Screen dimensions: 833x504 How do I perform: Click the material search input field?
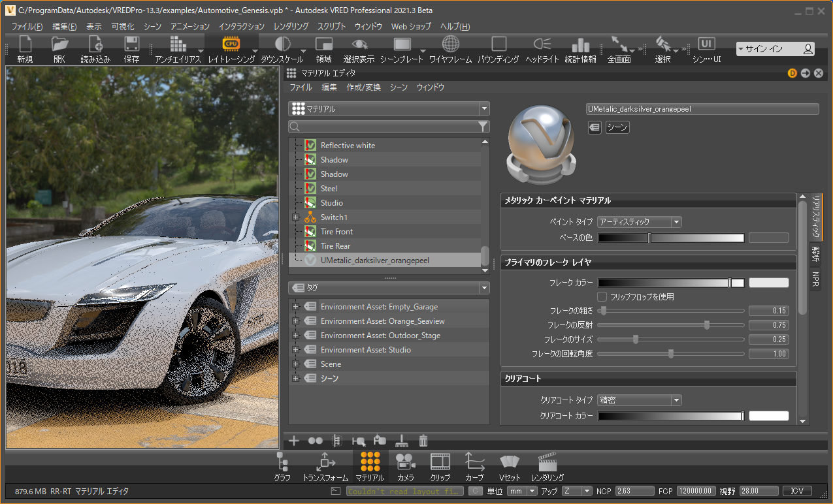(x=385, y=127)
